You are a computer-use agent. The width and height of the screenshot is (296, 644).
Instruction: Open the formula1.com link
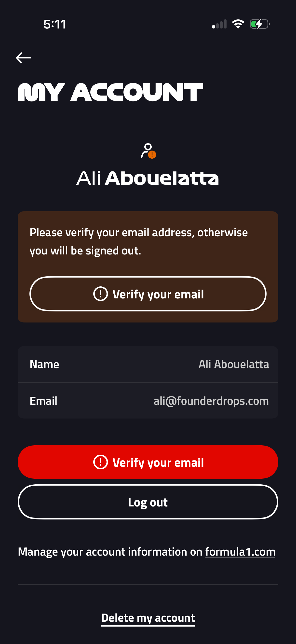pyautogui.click(x=240, y=552)
